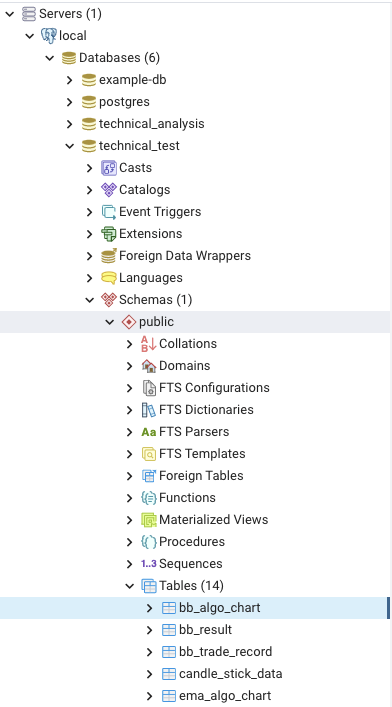The width and height of the screenshot is (392, 707).
Task: Select the candle_stick_data table
Action: click(231, 674)
